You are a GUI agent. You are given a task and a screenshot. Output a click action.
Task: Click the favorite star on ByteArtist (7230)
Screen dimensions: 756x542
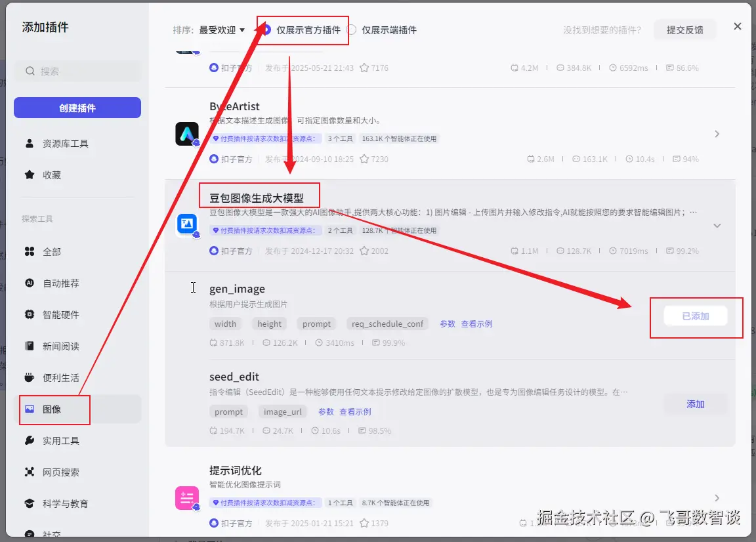[x=364, y=159]
